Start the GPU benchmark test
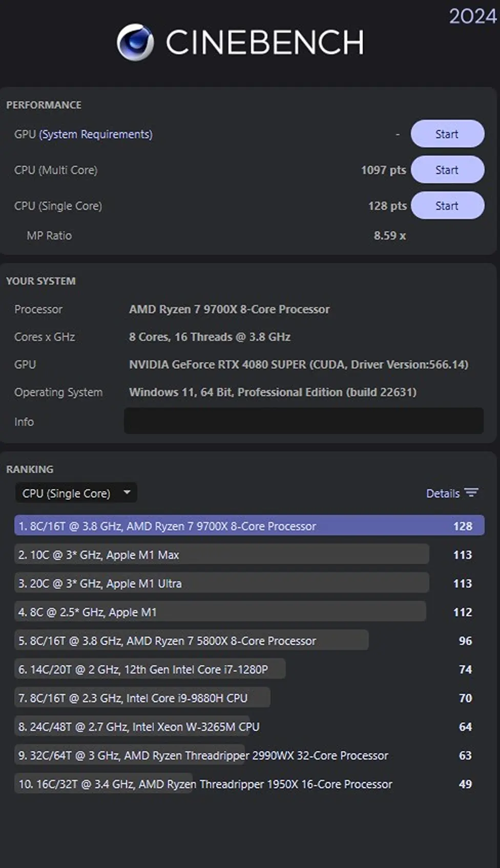500x868 pixels. (447, 134)
